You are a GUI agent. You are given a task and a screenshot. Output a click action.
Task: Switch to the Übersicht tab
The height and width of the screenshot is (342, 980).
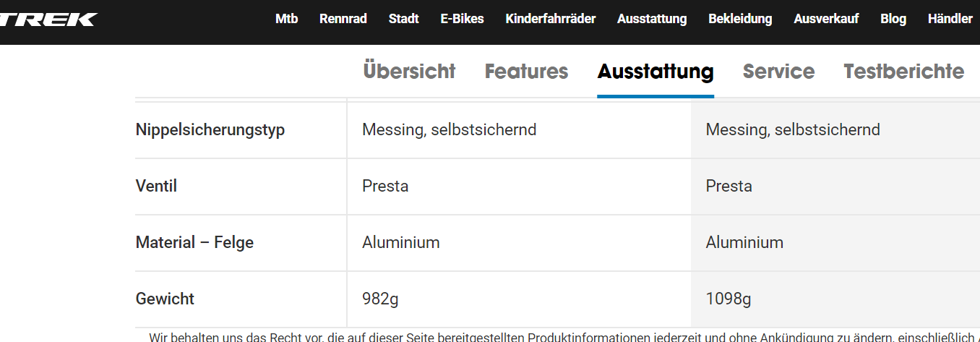(409, 72)
